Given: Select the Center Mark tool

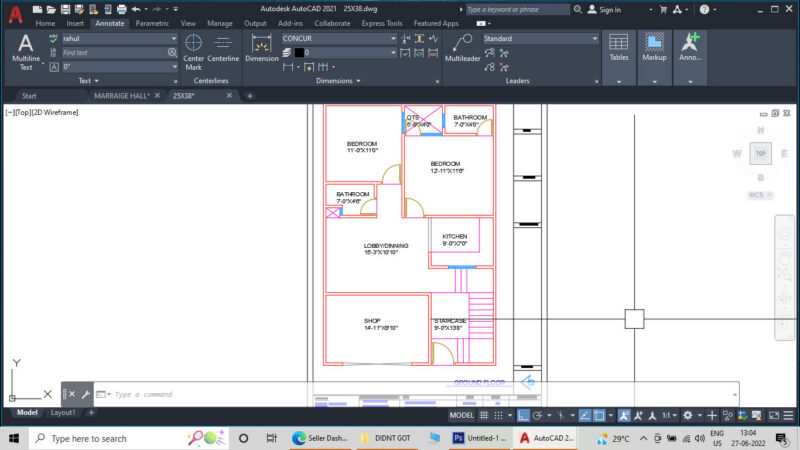Looking at the screenshot, I should point(193,52).
